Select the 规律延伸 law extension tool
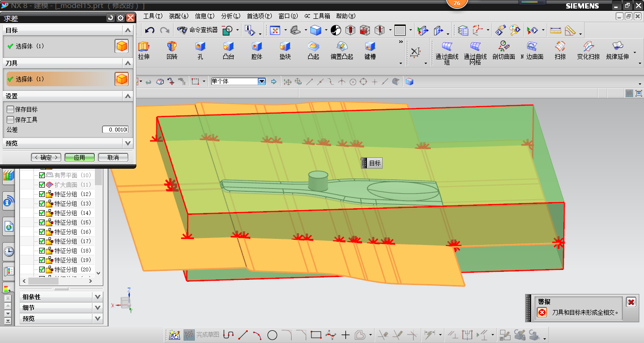The width and height of the screenshot is (644, 343). pyautogui.click(x=617, y=50)
